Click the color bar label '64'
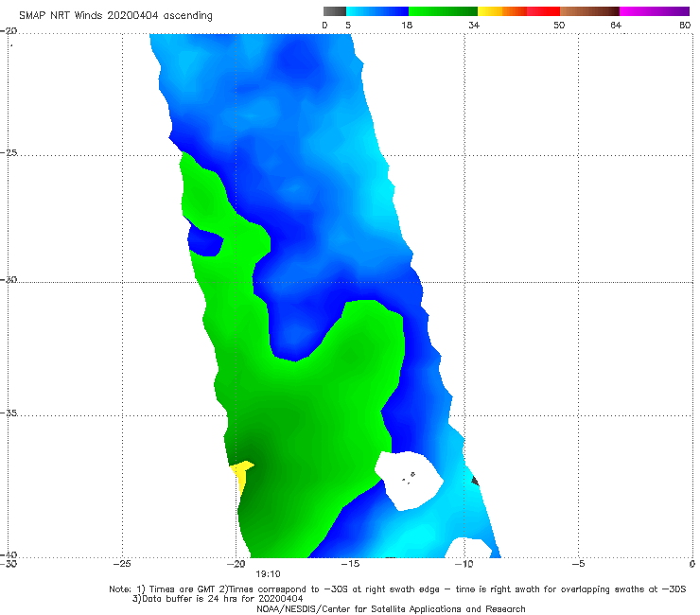 (616, 25)
